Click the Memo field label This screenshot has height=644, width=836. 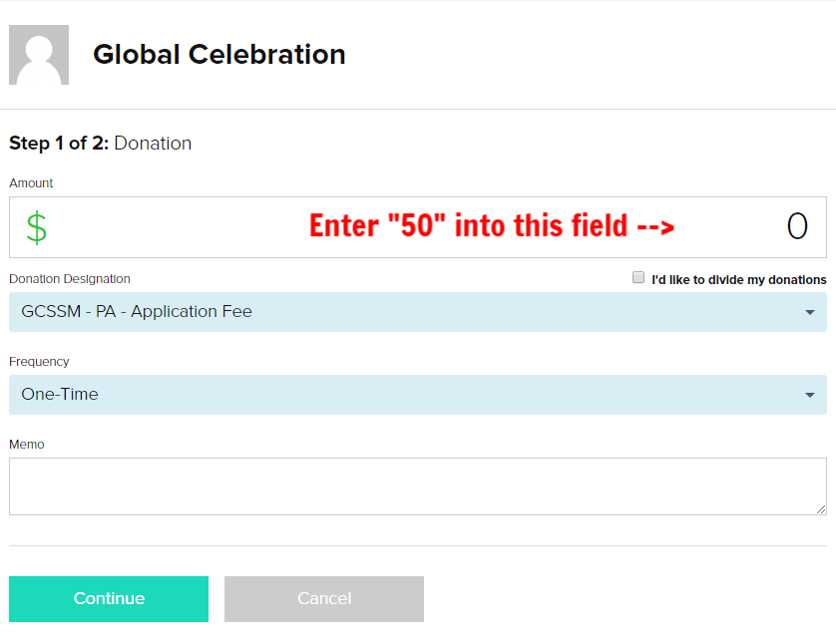pyautogui.click(x=27, y=445)
